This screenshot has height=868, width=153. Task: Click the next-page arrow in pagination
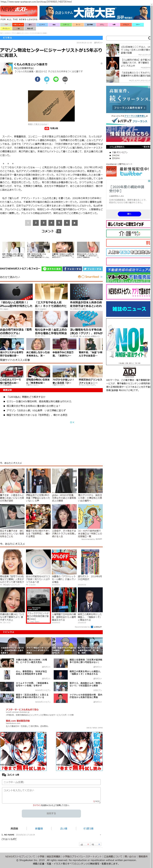75,223
